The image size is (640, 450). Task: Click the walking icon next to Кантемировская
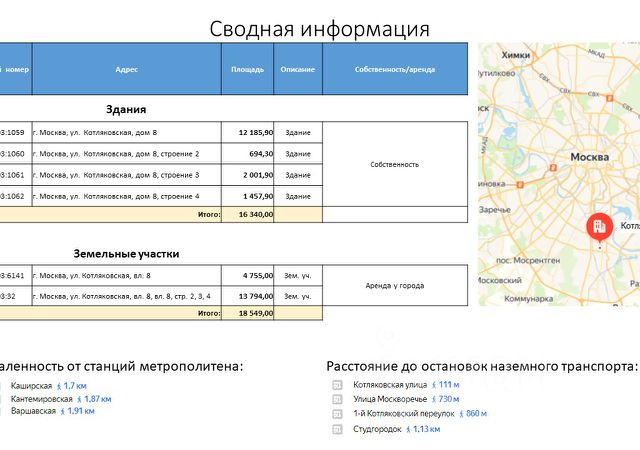(79, 399)
